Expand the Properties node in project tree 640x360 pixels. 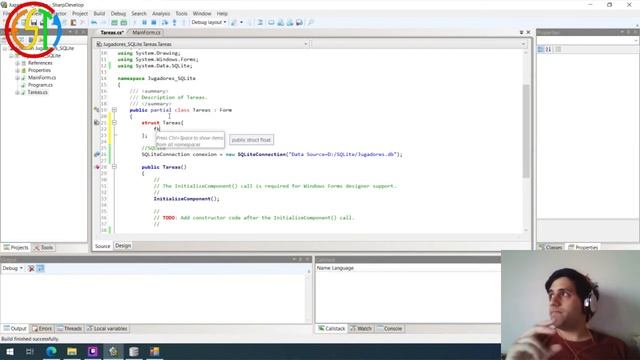[17, 70]
